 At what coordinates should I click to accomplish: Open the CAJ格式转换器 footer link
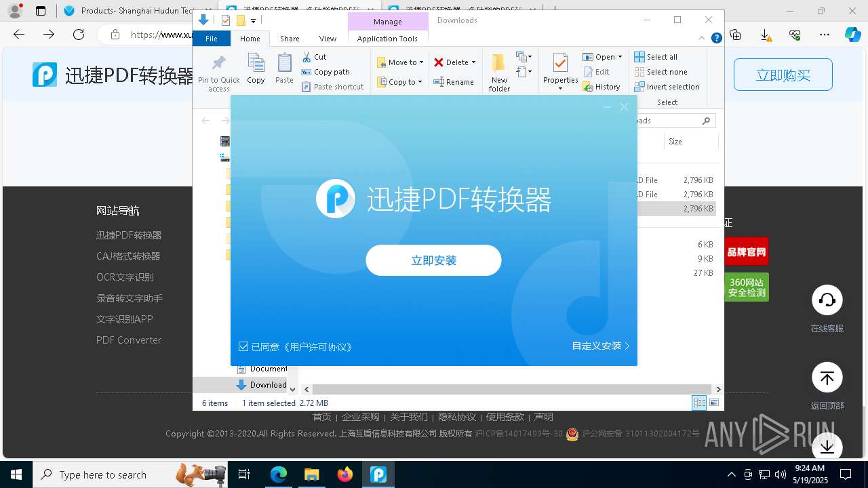(128, 256)
